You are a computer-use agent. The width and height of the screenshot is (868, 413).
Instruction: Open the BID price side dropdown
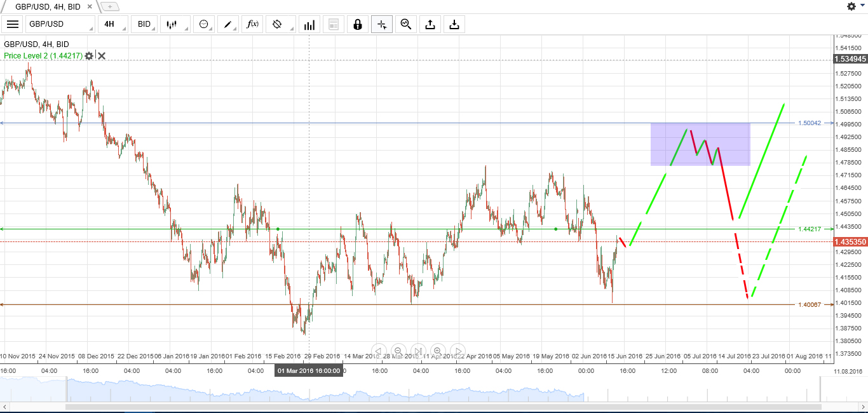145,25
